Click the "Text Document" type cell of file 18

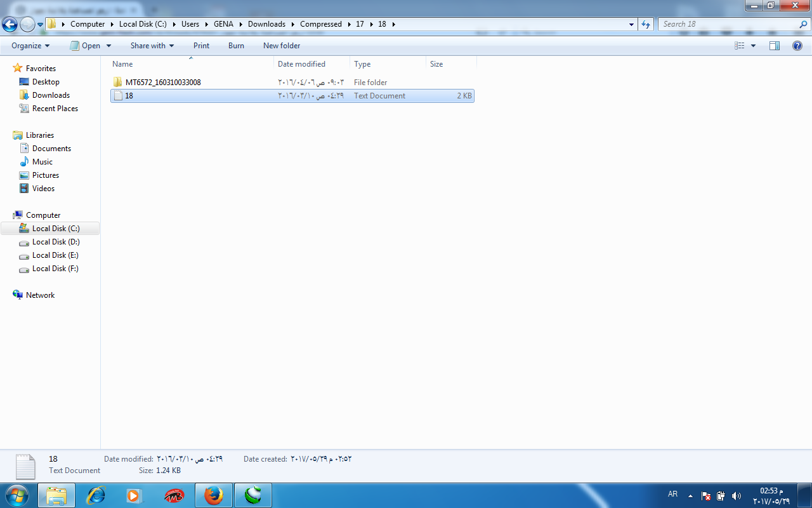point(379,96)
